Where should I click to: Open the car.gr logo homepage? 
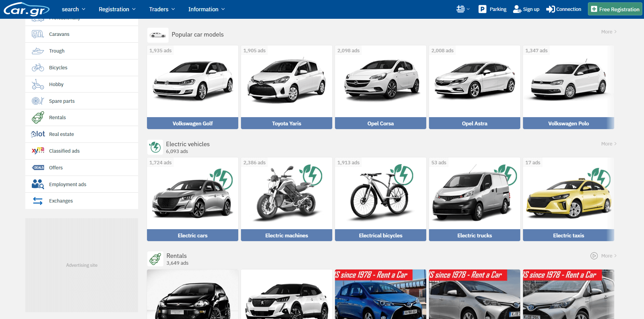27,9
